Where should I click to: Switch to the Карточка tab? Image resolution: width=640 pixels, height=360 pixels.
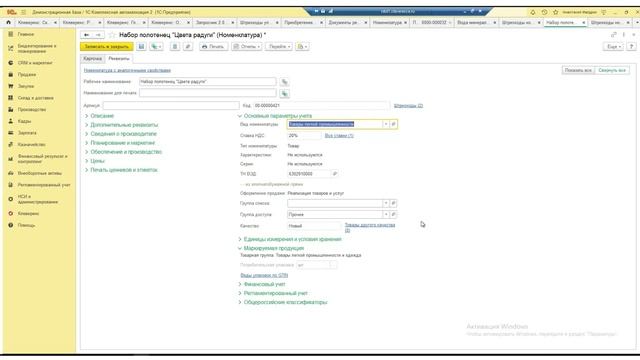tap(93, 59)
